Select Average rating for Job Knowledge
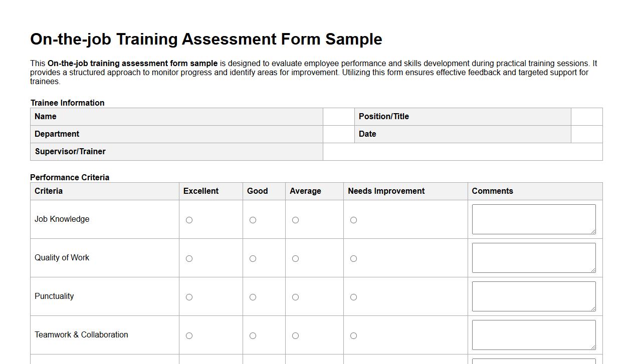This screenshot has height=364, width=633. pyautogui.click(x=295, y=219)
